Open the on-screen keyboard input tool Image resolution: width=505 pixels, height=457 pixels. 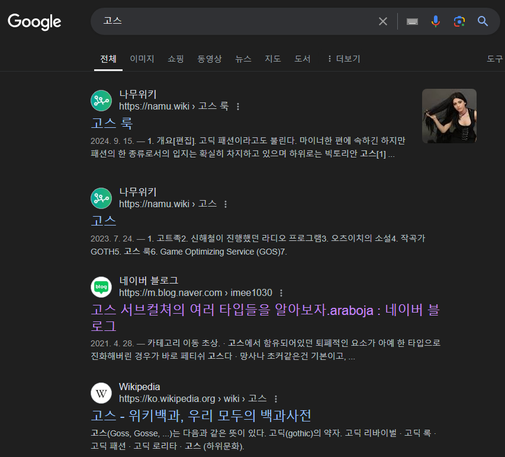pos(412,22)
